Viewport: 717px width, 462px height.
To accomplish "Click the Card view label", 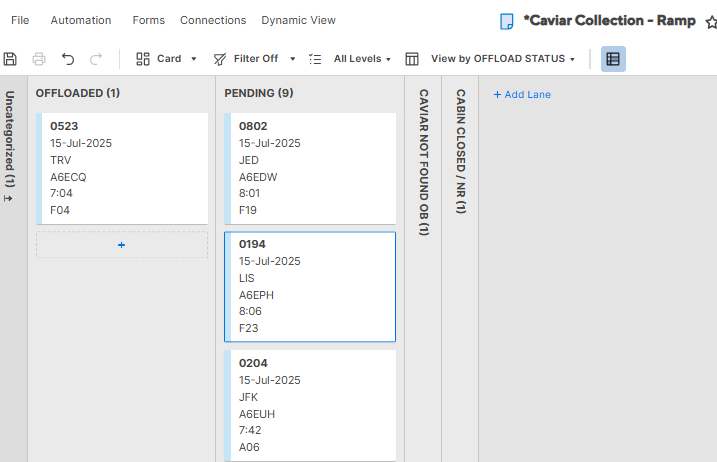I will [x=169, y=59].
